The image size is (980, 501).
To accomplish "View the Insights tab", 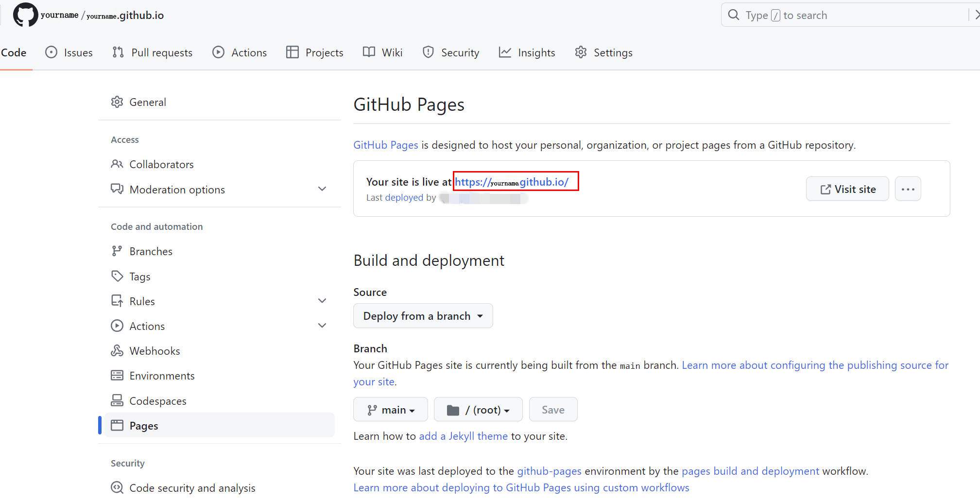I will pyautogui.click(x=527, y=52).
